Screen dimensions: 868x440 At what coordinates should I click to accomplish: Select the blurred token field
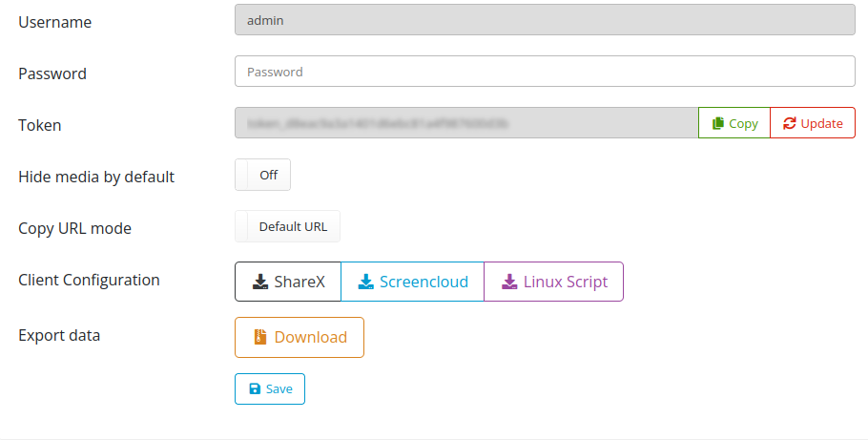pyautogui.click(x=466, y=122)
